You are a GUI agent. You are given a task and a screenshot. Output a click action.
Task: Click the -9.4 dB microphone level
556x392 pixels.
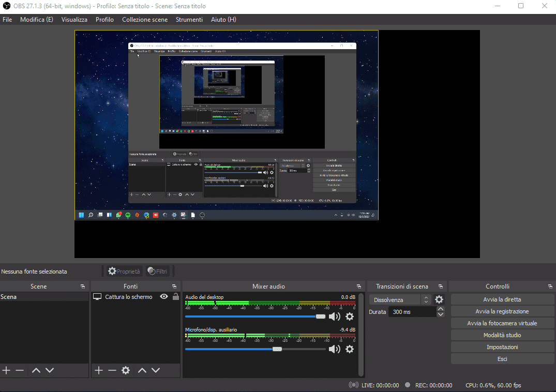347,329
